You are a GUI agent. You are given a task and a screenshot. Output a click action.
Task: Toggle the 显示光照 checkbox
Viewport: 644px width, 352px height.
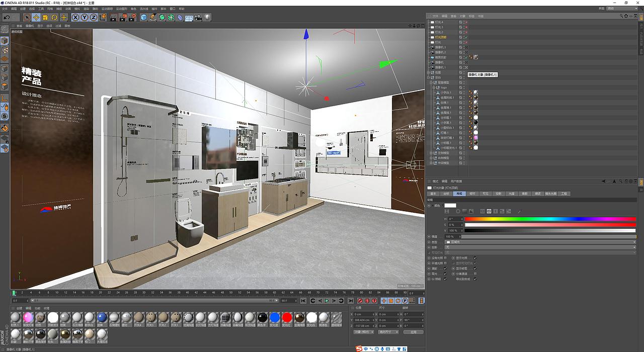[x=475, y=258]
